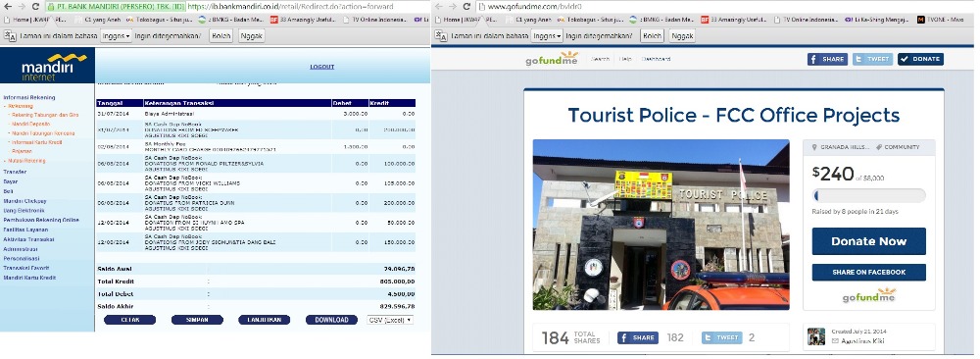Click the translate icon in the left browser
Viewport: 980px width, 359px height.
8,35
